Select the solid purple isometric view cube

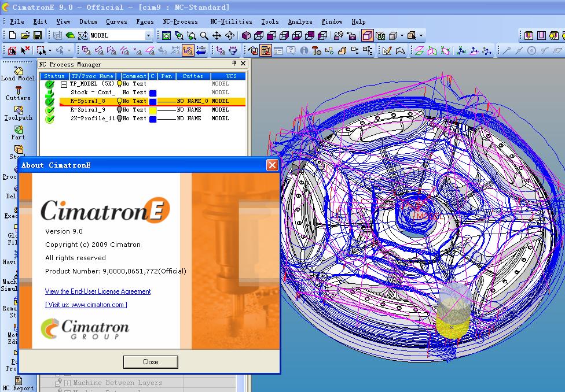tap(246, 35)
